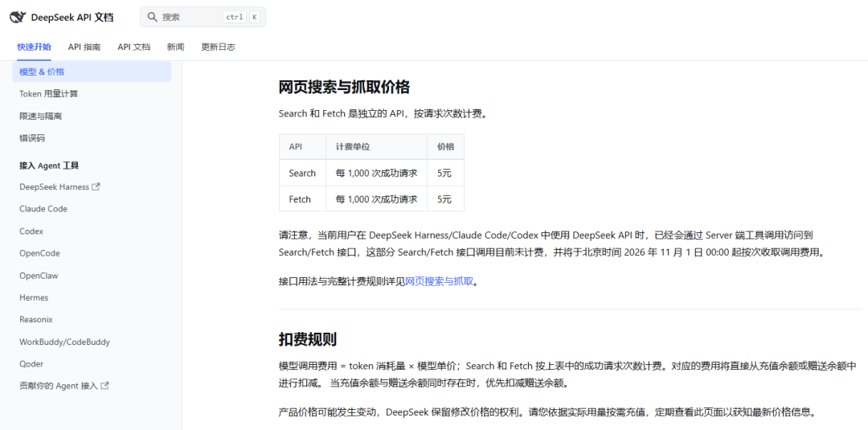Open the OpenCode sidebar entry
The width and height of the screenshot is (868, 430).
39,253
